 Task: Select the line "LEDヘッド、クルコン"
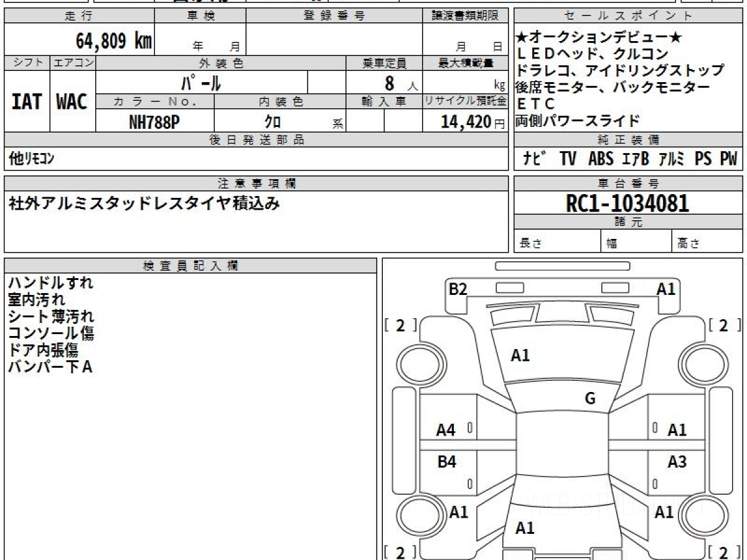pyautogui.click(x=593, y=54)
